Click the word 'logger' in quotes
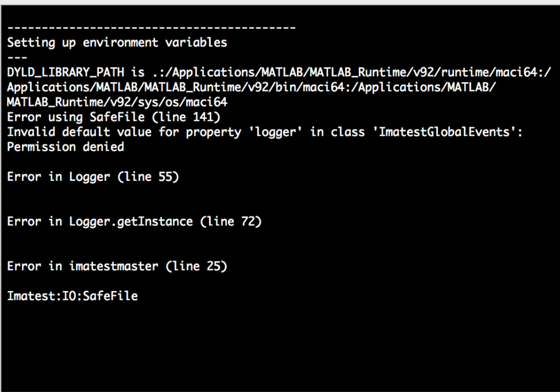This screenshot has width=560, height=392. (275, 132)
